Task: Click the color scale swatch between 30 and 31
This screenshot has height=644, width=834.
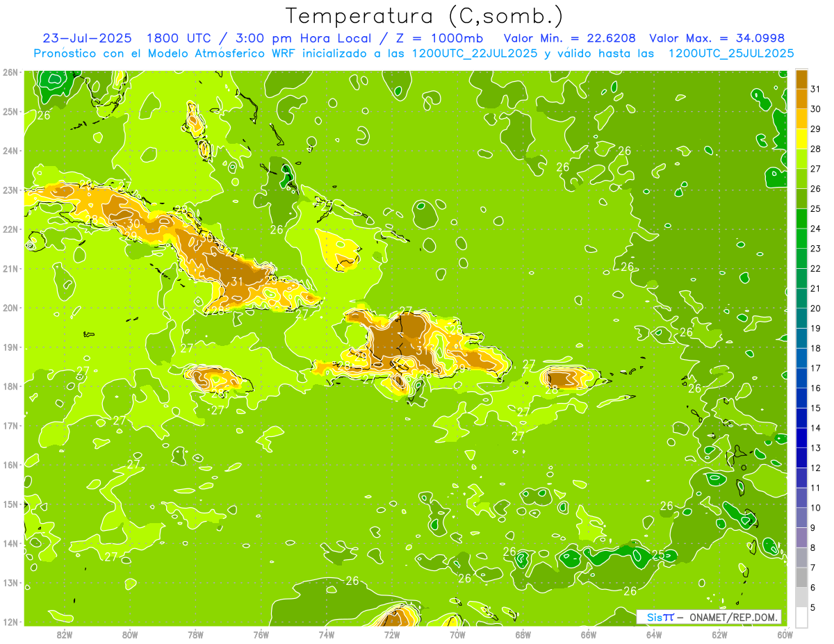Action: 801,99
